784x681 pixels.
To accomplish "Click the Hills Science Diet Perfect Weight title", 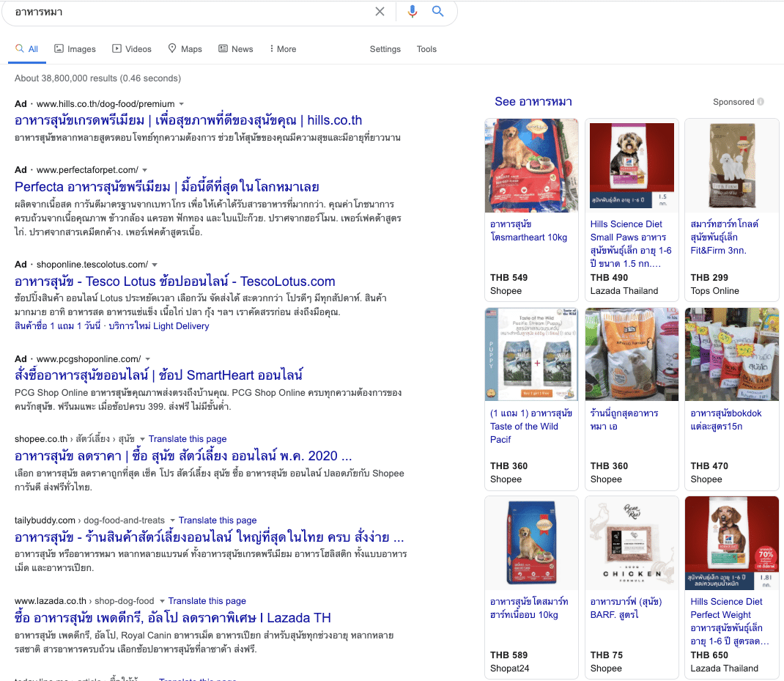I will [x=730, y=621].
